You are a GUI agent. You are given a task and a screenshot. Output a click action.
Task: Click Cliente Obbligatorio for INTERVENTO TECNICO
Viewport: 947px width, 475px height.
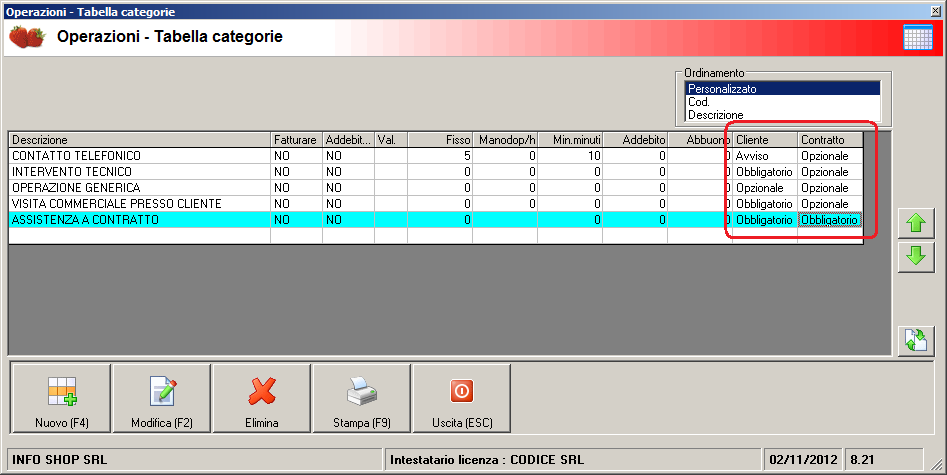tap(765, 172)
